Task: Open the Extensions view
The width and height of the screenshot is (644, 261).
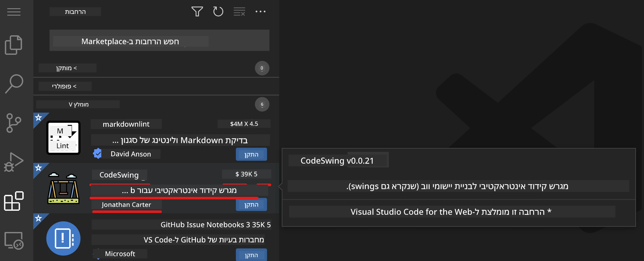Action: pos(14,201)
